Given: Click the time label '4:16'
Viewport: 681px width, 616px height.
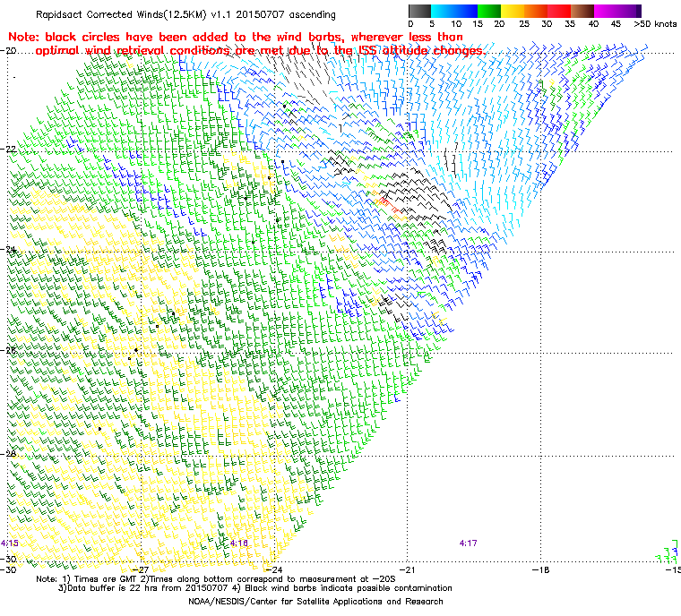Looking at the screenshot, I should click(x=239, y=543).
